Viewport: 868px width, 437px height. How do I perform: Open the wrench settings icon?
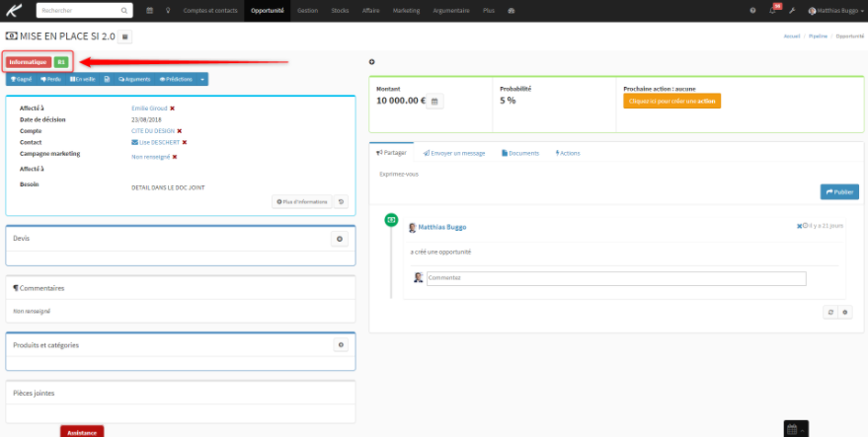792,11
